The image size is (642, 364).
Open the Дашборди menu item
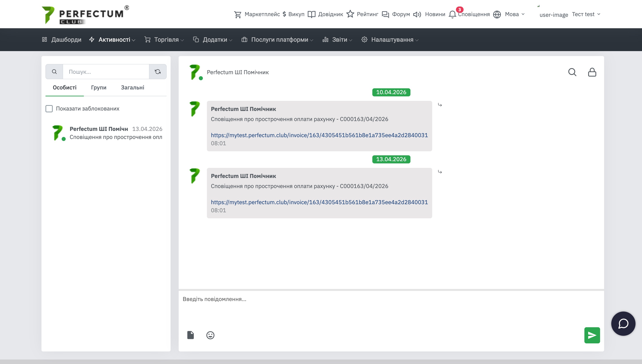click(66, 40)
